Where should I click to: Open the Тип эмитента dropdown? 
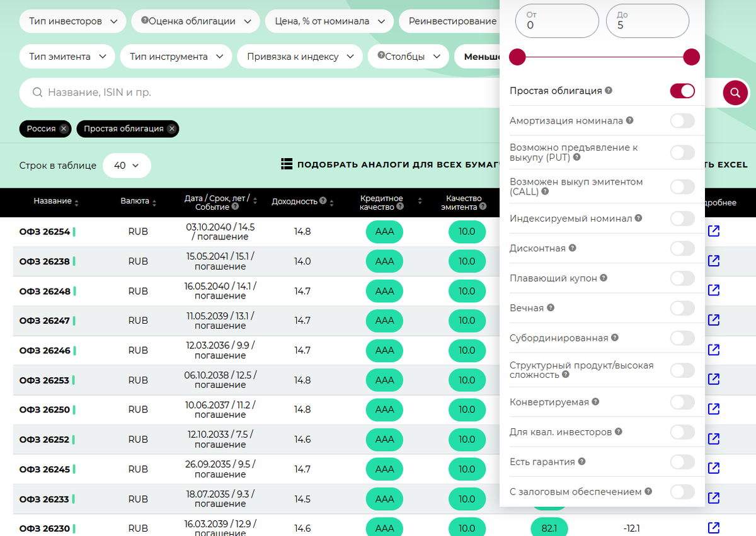[66, 56]
